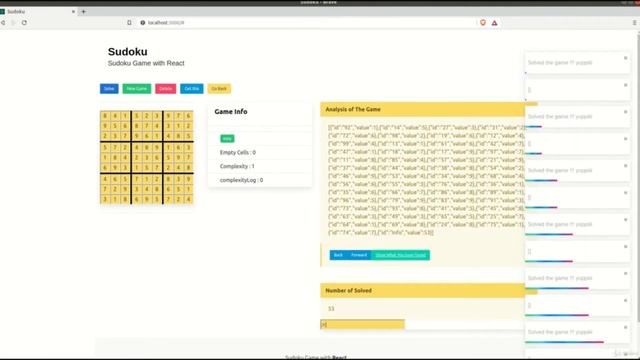Click the JSON move log text in Analysis panel

click(x=427, y=180)
